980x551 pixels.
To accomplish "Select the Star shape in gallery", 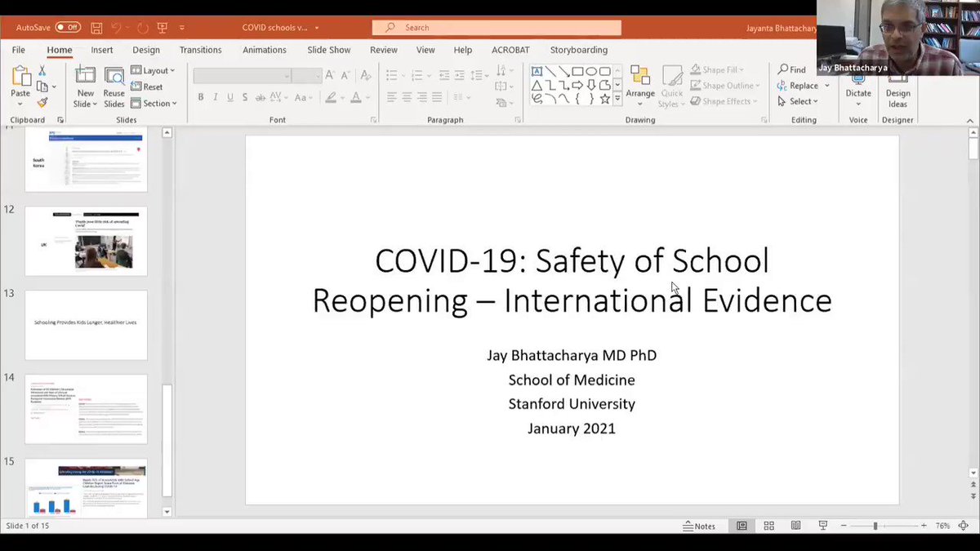I will click(605, 99).
